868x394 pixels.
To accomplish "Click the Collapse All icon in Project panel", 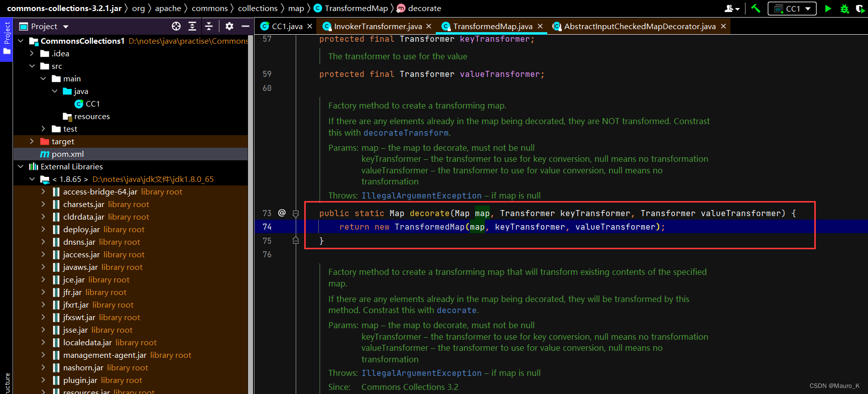I will click(x=209, y=26).
